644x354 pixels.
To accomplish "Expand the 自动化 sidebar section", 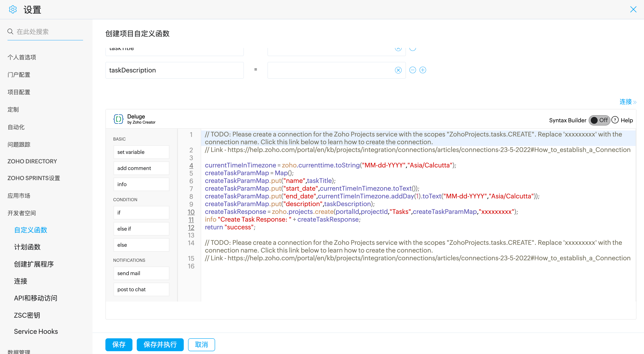I will coord(16,127).
